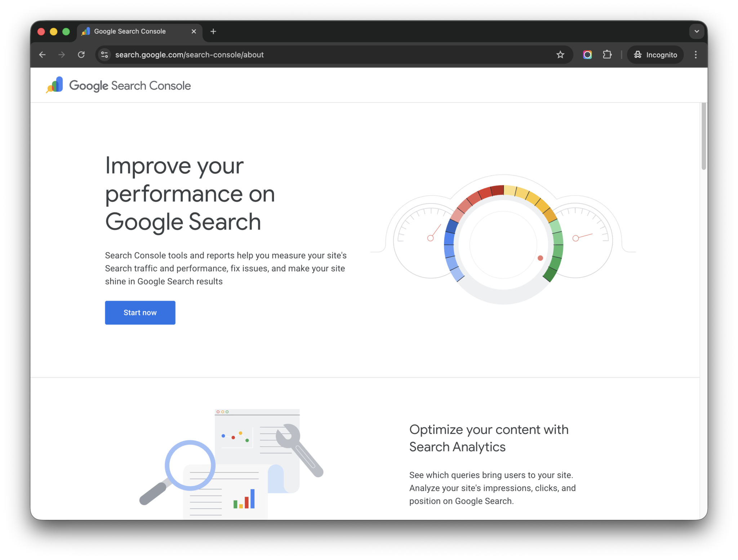Reload the current page
Image resolution: width=738 pixels, height=560 pixels.
point(81,54)
